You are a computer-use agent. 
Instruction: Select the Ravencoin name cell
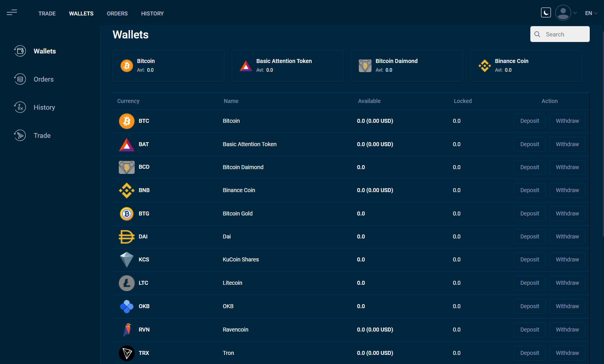[236, 330]
